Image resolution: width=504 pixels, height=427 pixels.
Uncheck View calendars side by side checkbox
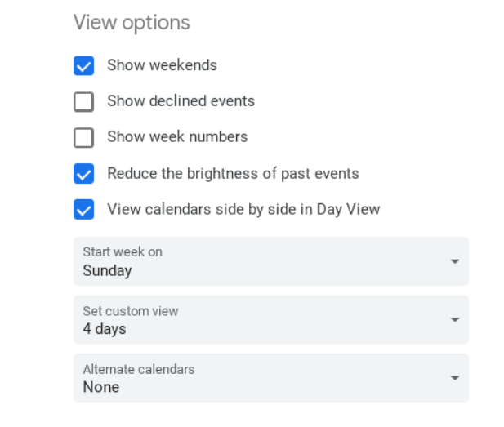pos(84,210)
